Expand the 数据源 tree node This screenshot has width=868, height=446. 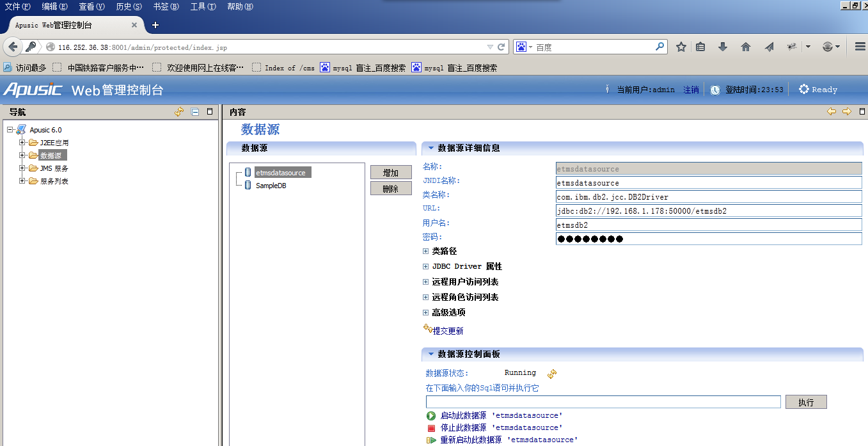(22, 155)
